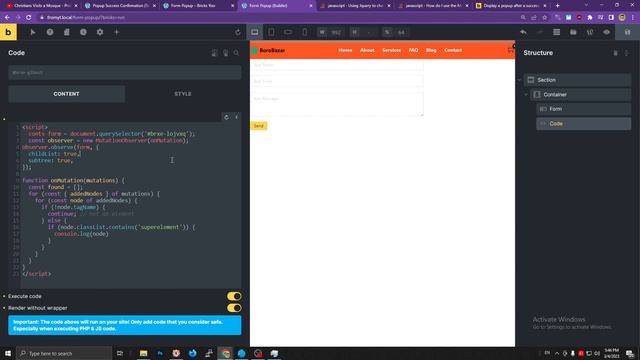The width and height of the screenshot is (640, 360).
Task: Click the preview eye icon in toolbar
Action: 607,32
